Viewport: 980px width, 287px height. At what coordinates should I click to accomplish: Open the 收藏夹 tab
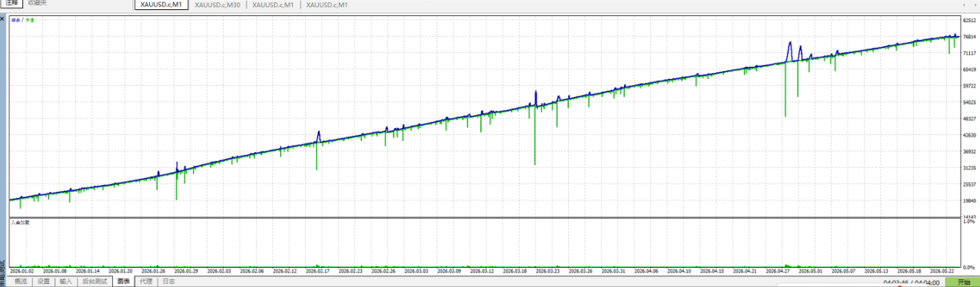pyautogui.click(x=36, y=3)
